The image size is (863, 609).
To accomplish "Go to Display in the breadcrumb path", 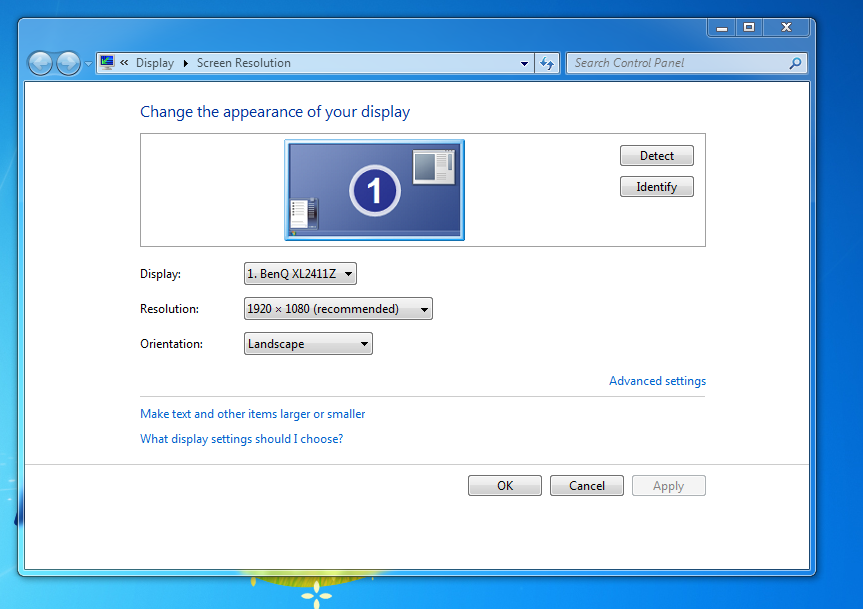I will click(x=154, y=63).
